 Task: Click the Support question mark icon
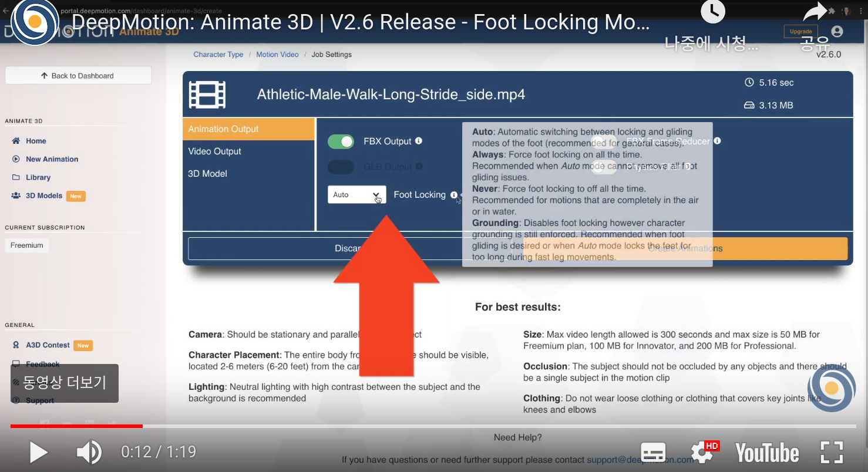[16, 400]
